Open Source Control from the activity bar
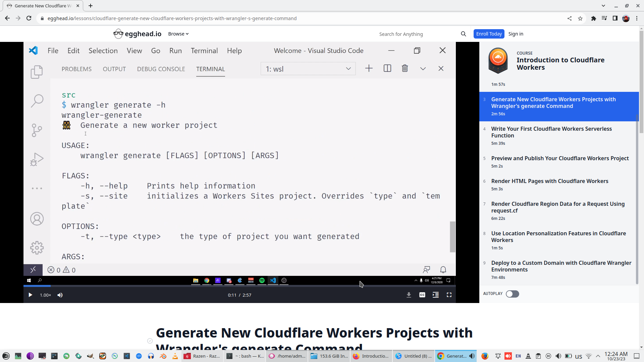The width and height of the screenshot is (644, 362). coord(37,130)
